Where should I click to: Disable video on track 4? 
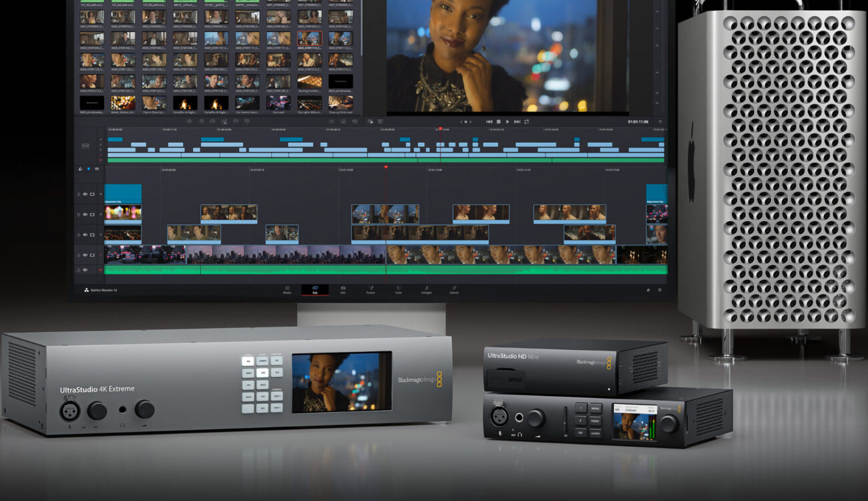click(93, 194)
